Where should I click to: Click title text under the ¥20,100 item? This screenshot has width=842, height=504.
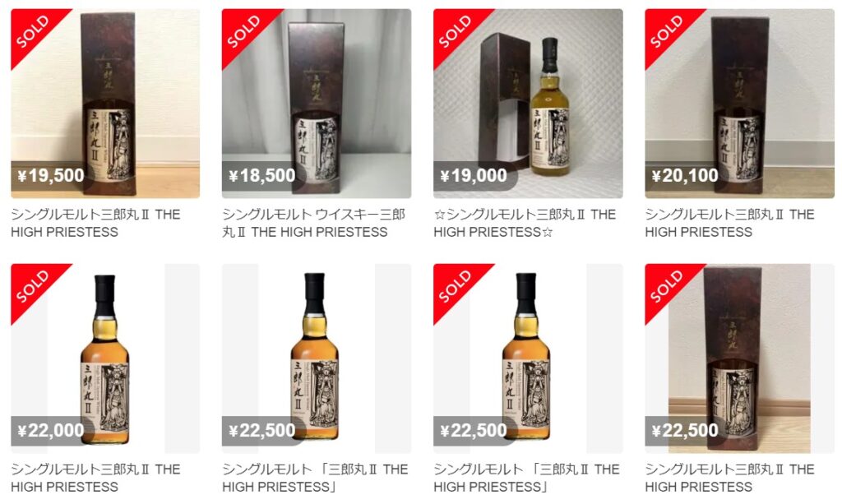[x=730, y=224]
